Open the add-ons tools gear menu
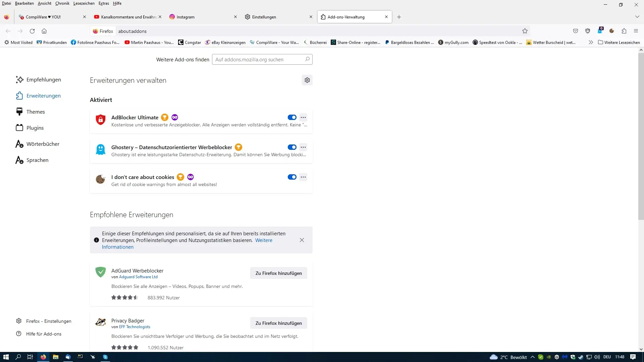This screenshot has width=644, height=362. point(307,80)
